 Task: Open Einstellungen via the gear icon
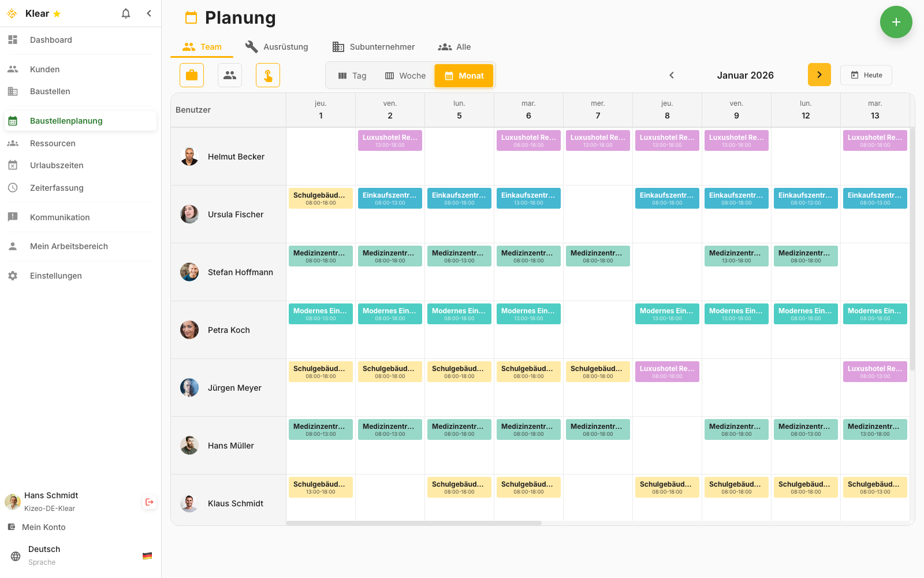(13, 276)
